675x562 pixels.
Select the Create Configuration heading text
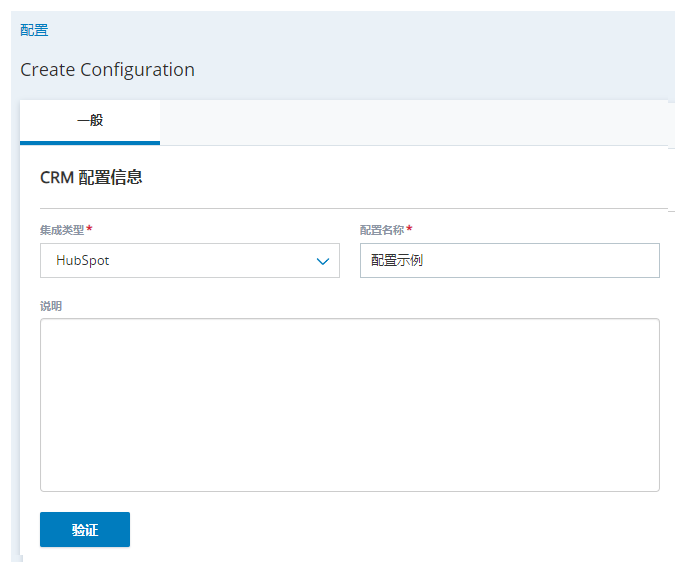pyautogui.click(x=108, y=70)
